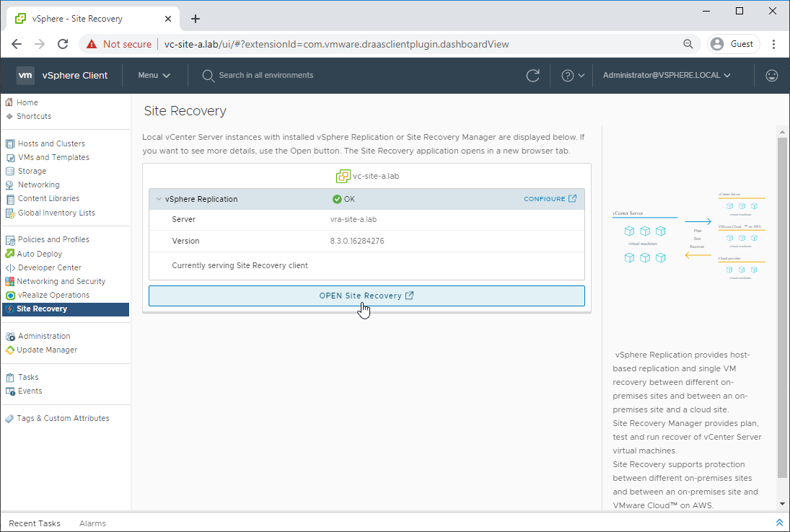
Task: Click the site recovery diagram image
Action: pos(688,236)
